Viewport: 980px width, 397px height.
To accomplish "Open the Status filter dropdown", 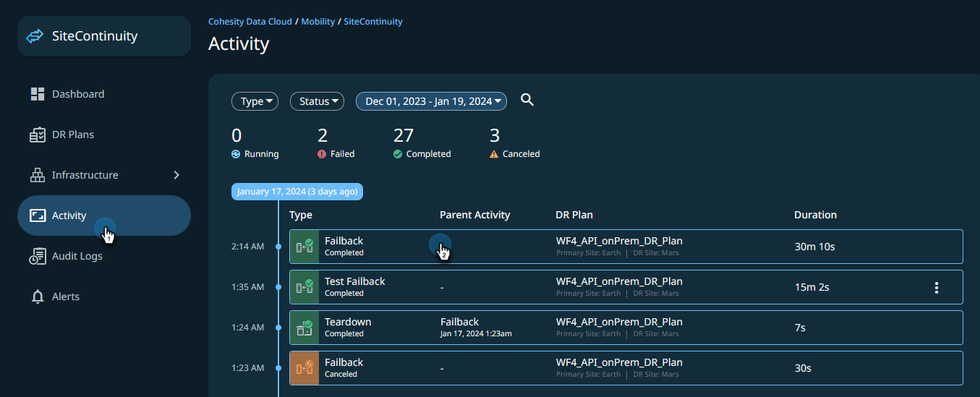I will pyautogui.click(x=317, y=101).
